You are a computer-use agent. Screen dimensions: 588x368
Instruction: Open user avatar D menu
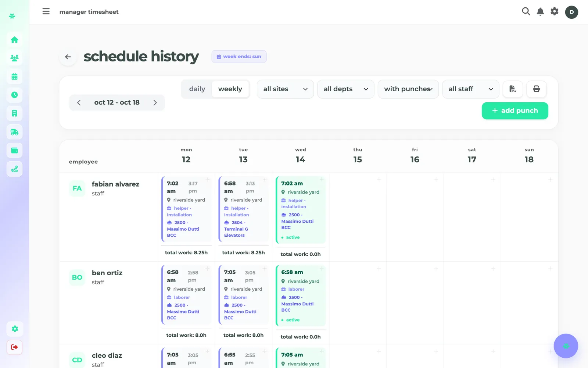[571, 12]
